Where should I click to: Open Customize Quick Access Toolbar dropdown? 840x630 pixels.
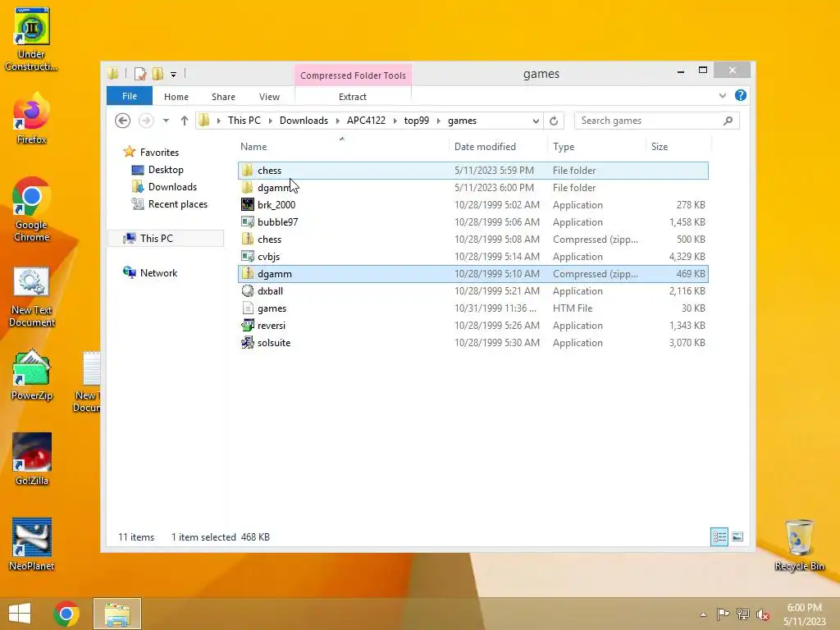click(x=174, y=74)
